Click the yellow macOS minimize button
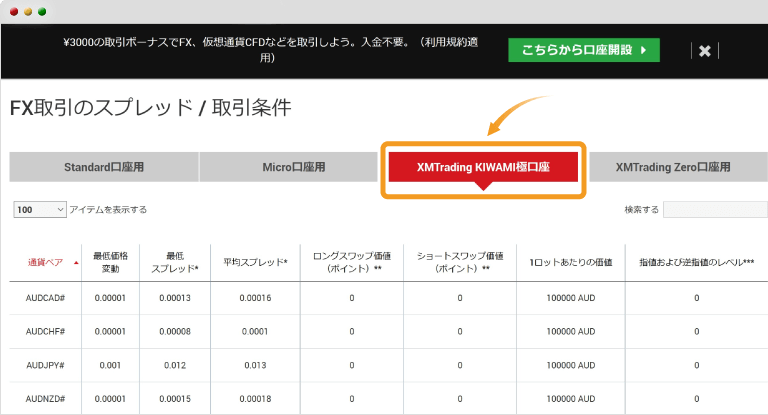Viewport: 768px width, 415px height. [28, 11]
